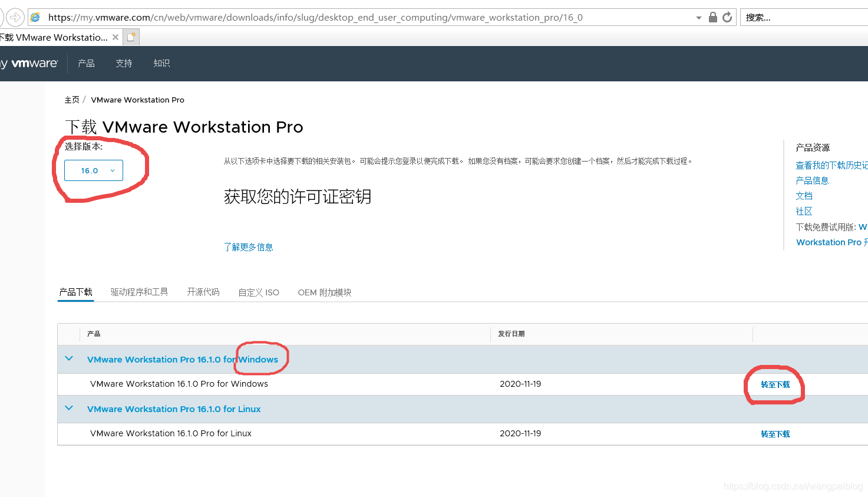
Task: Click the 发行日期 column header
Action: tap(511, 334)
